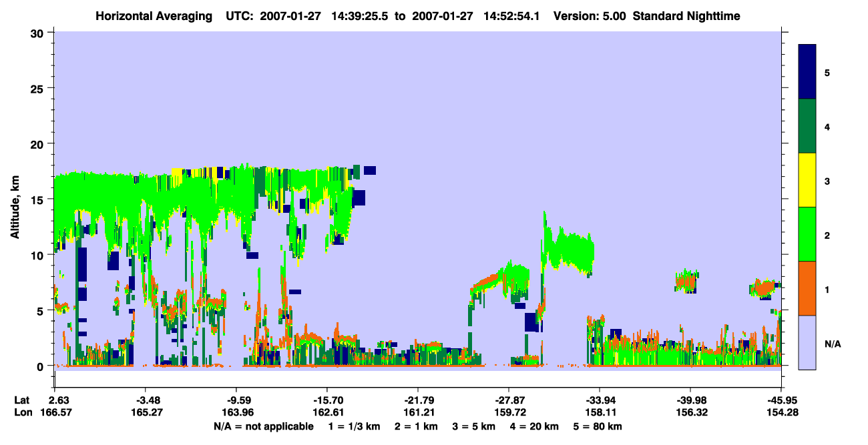Click the bright green colorbar segment labeled 2
Screen dimensions: 868x445
[807, 234]
